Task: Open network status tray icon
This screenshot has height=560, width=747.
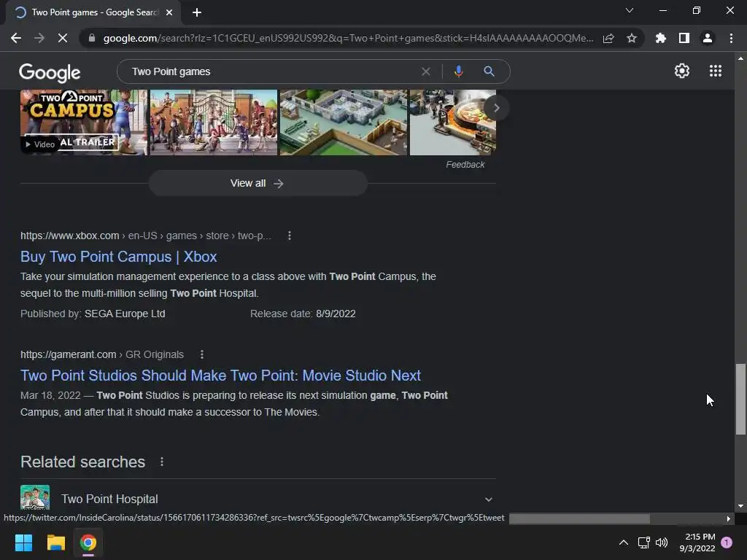Action: 643,542
